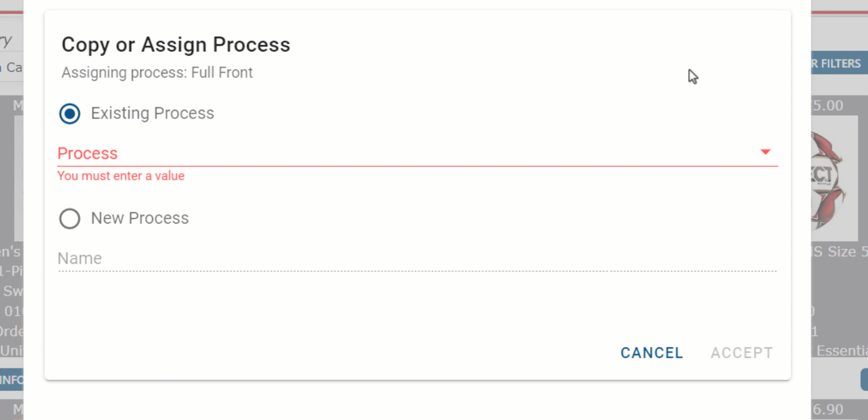868x420 pixels.
Task: Click the 5.00 price header
Action: [x=828, y=105]
